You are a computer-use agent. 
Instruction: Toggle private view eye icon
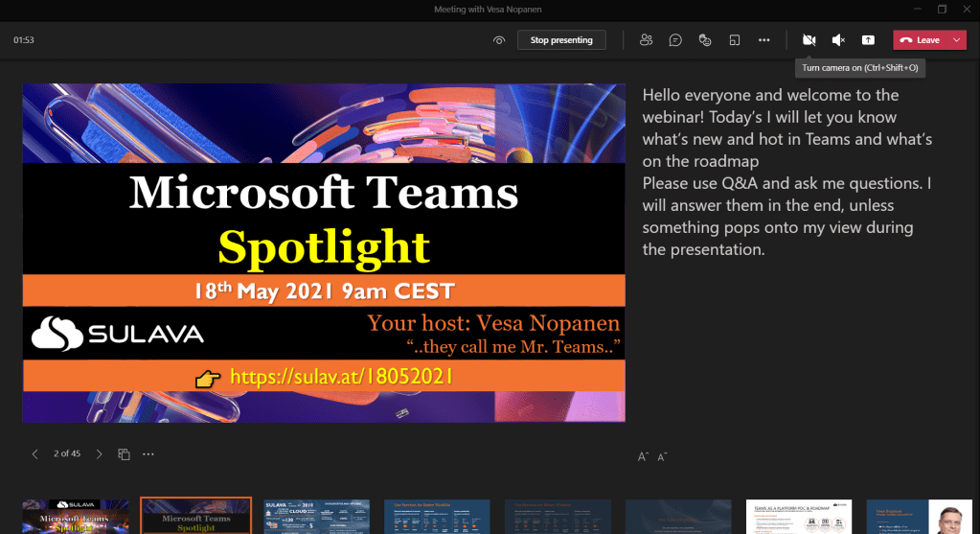coord(499,40)
